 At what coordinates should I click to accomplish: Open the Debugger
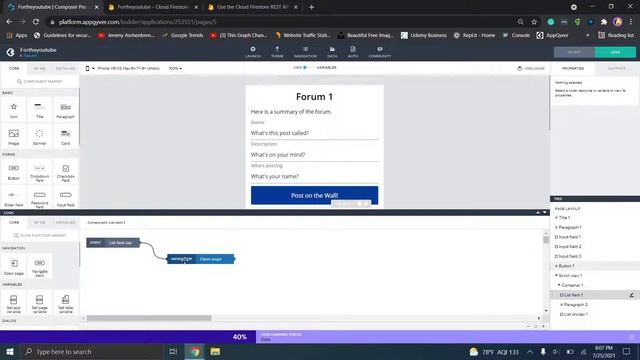click(531, 68)
